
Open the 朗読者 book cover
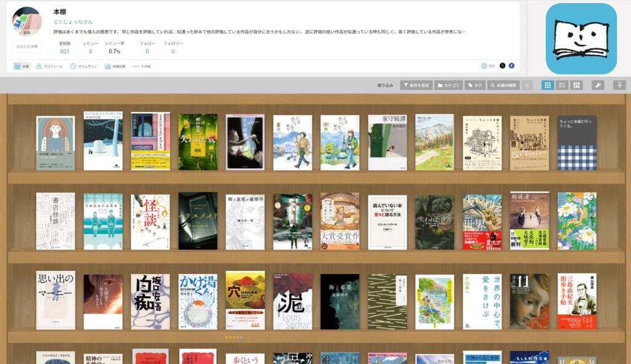(529, 220)
